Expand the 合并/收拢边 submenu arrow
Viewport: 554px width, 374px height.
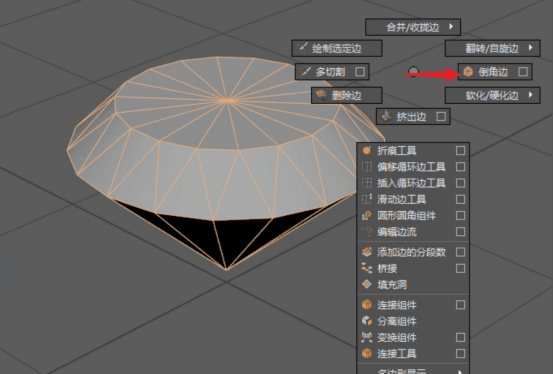click(451, 26)
